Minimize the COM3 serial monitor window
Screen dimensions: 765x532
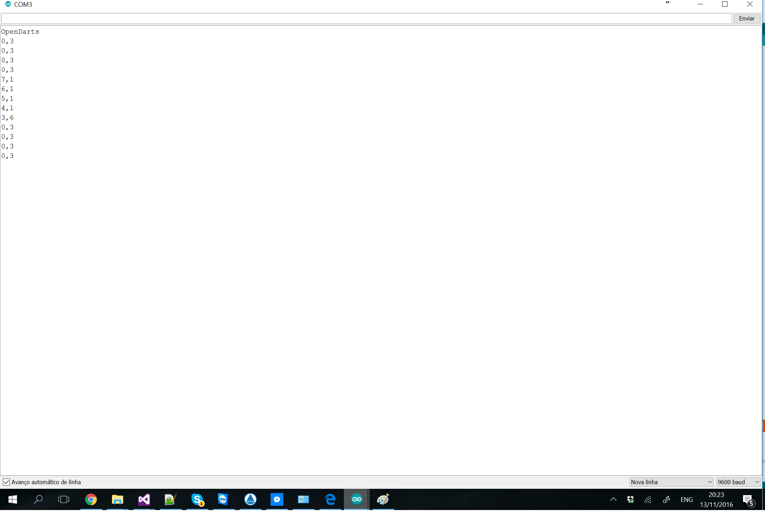(x=700, y=4)
